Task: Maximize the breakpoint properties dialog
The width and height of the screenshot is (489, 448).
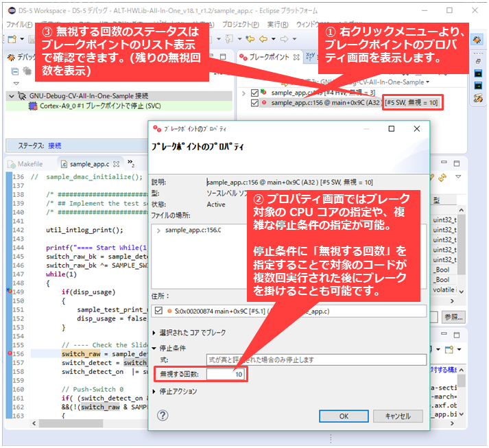Action: (x=392, y=129)
